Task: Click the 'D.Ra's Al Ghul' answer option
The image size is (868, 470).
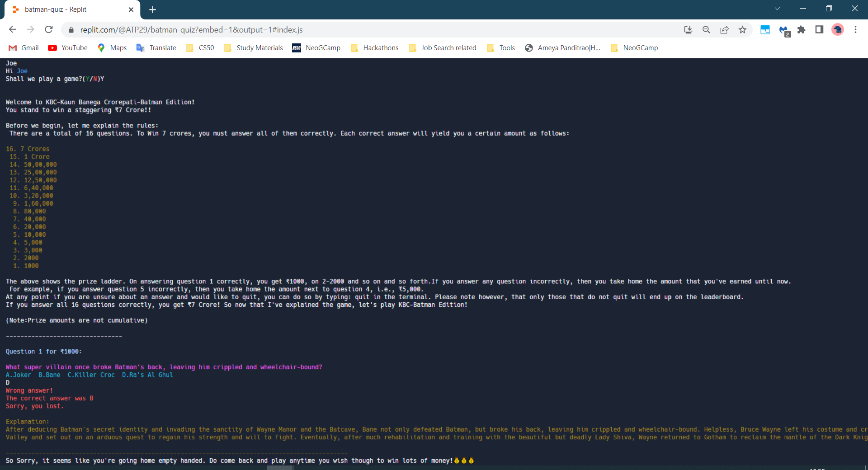Action: coord(147,375)
